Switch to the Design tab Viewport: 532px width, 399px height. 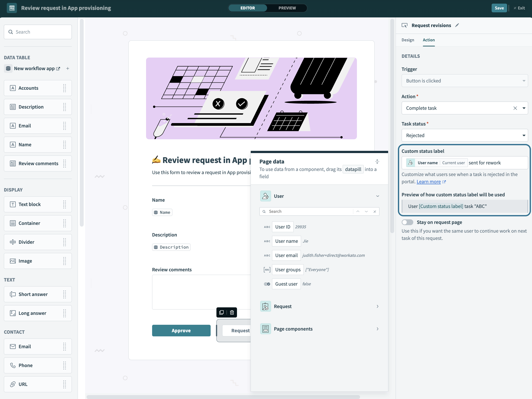408,40
